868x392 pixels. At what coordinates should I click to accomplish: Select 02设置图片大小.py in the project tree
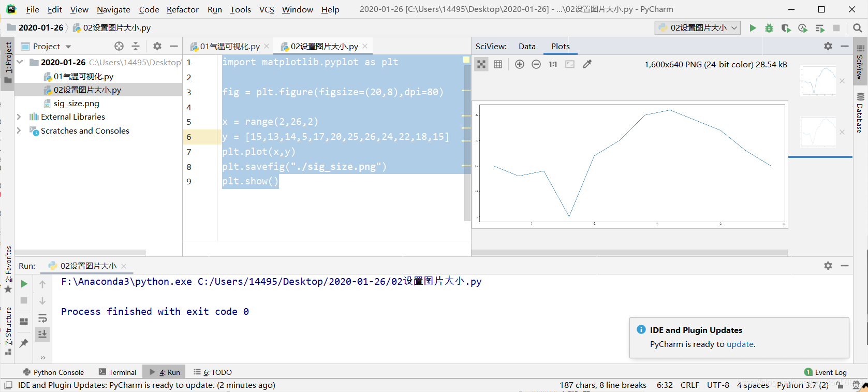(x=87, y=90)
